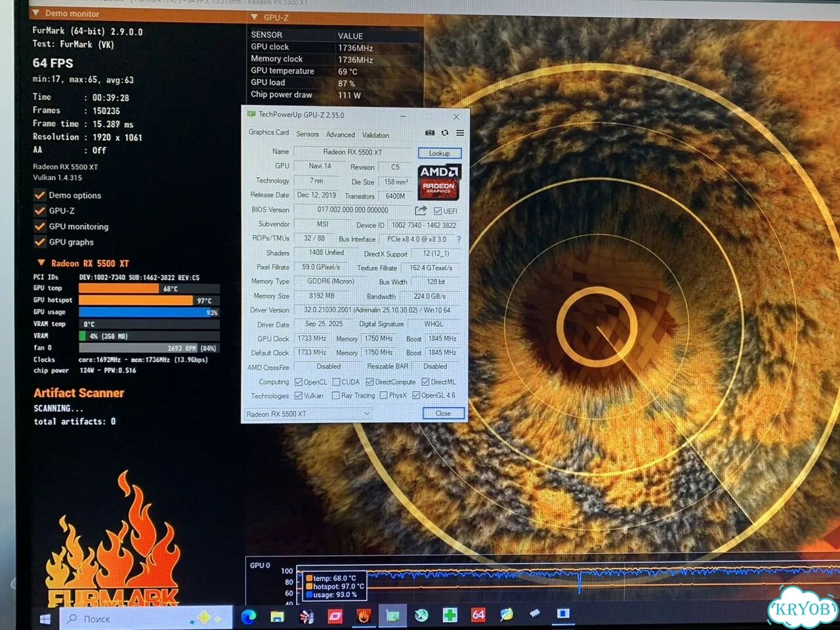Open the Windows Start menu
Screen dimensions: 840x630
pos(45,618)
